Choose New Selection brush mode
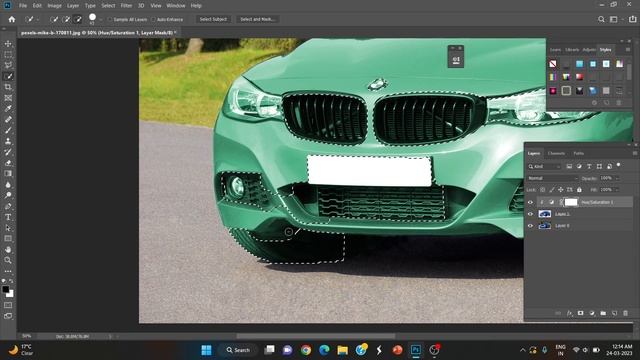Viewport: 640px width, 360px height. click(x=53, y=19)
